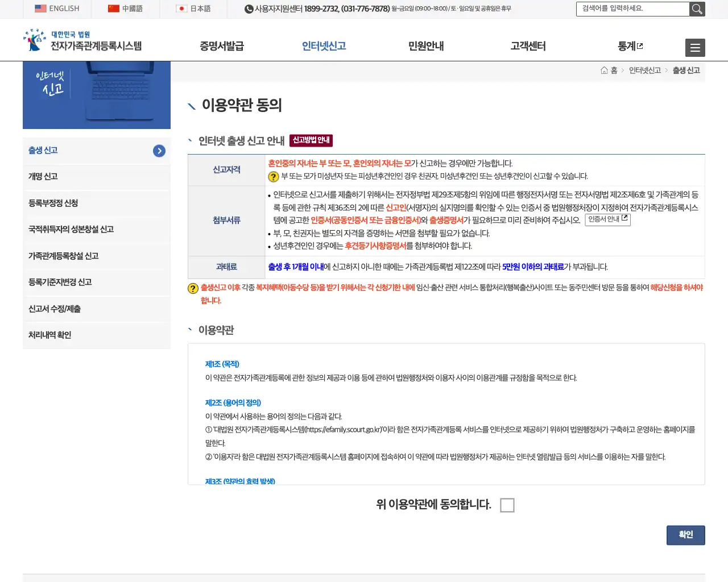Click the question mark icon in 신고자격 row
This screenshot has height=582, width=728.
[272, 177]
